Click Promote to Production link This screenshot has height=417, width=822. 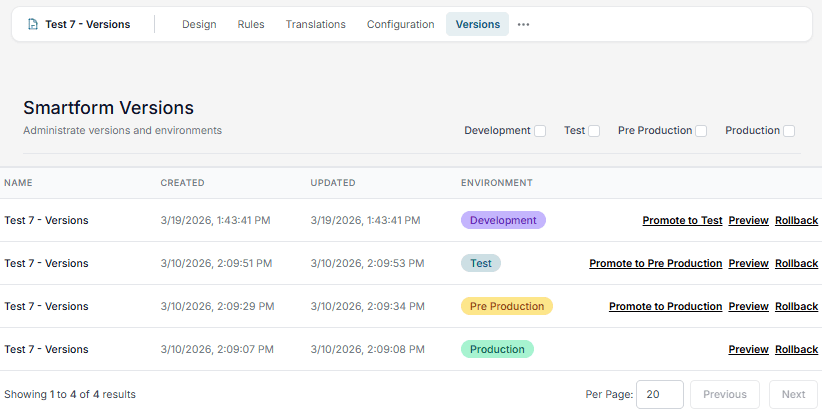[666, 306]
